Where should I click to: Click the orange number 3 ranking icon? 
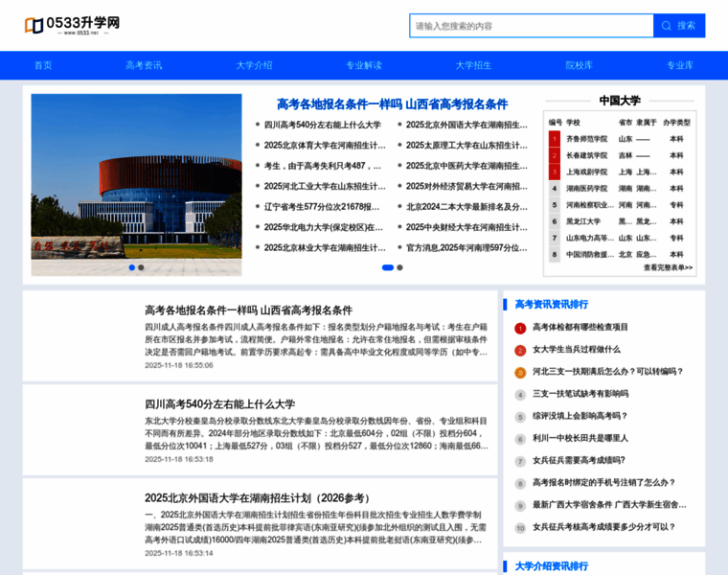coord(520,372)
